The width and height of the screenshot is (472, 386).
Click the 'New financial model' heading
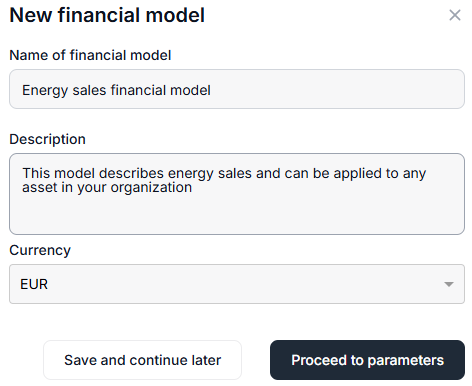pos(107,15)
